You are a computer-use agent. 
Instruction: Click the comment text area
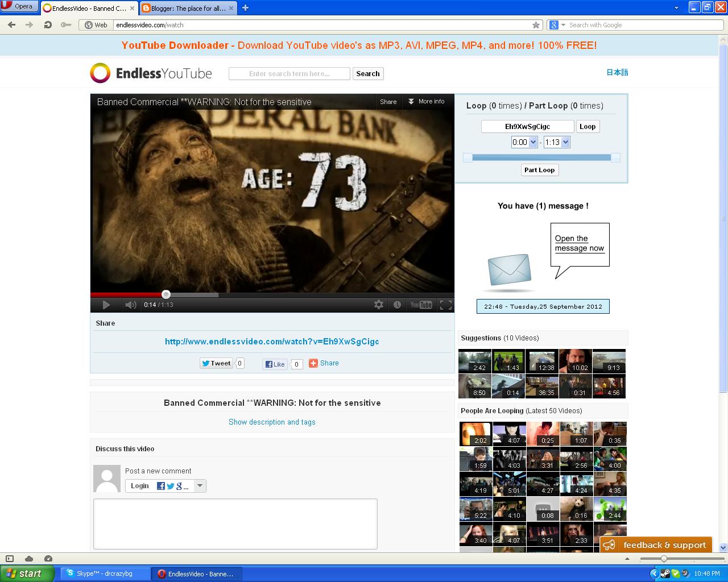click(x=235, y=524)
